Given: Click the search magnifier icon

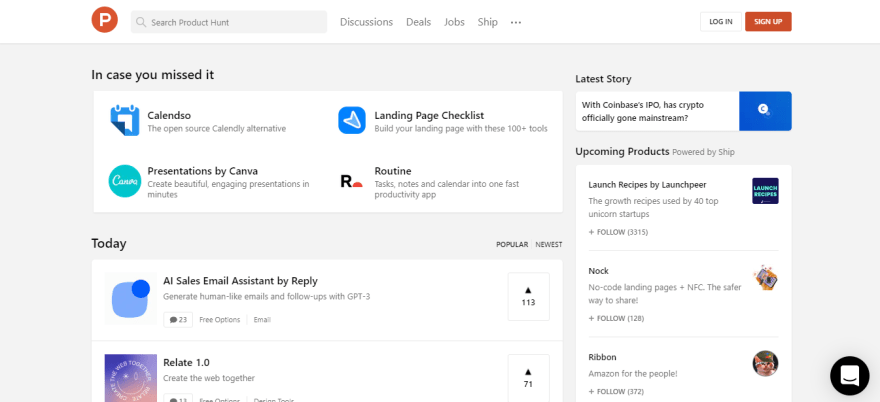Looking at the screenshot, I should click(141, 22).
